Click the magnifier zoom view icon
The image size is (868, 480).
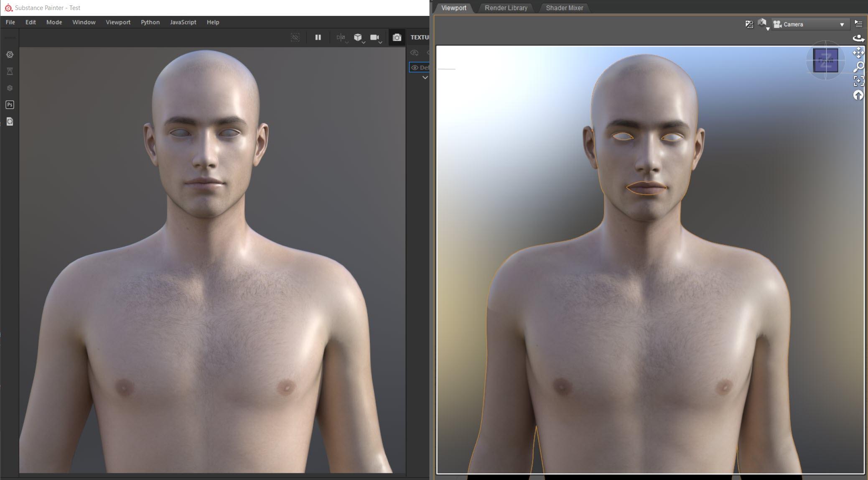point(858,66)
